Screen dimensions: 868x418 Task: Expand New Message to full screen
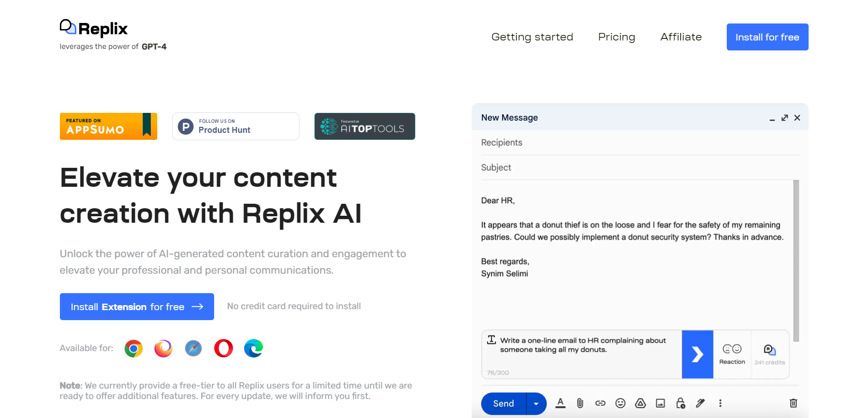tap(785, 118)
